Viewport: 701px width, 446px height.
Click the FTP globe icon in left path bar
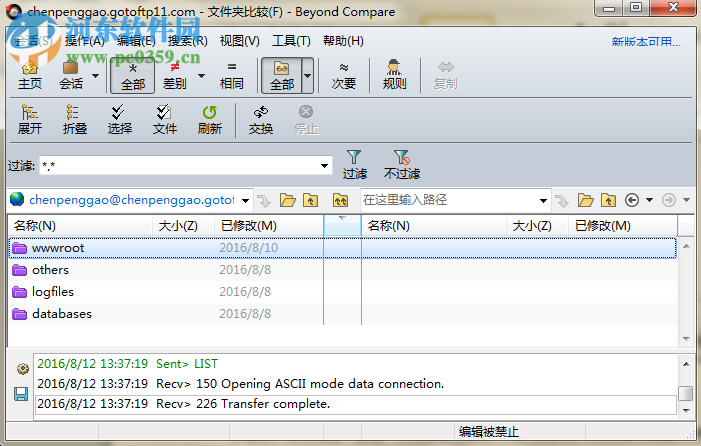[17, 199]
